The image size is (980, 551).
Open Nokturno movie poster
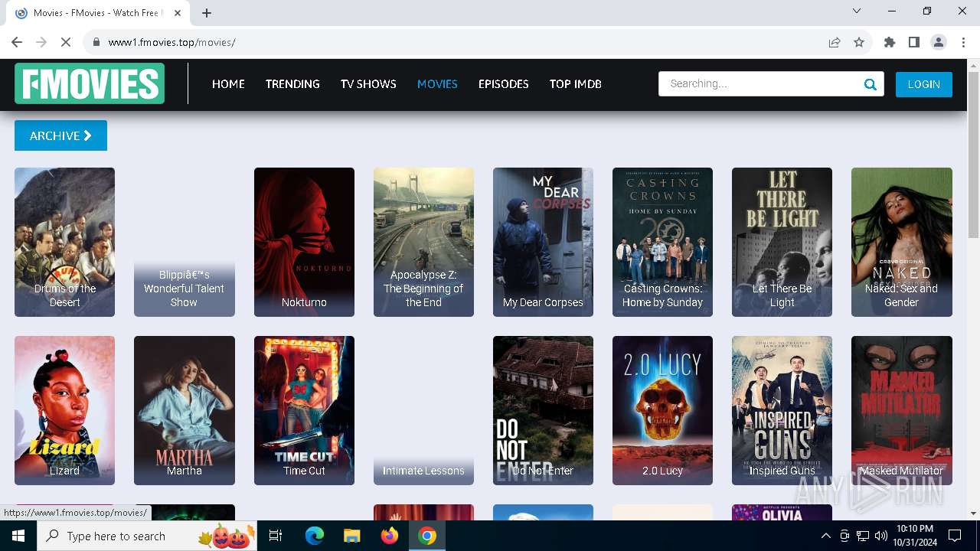click(x=304, y=242)
